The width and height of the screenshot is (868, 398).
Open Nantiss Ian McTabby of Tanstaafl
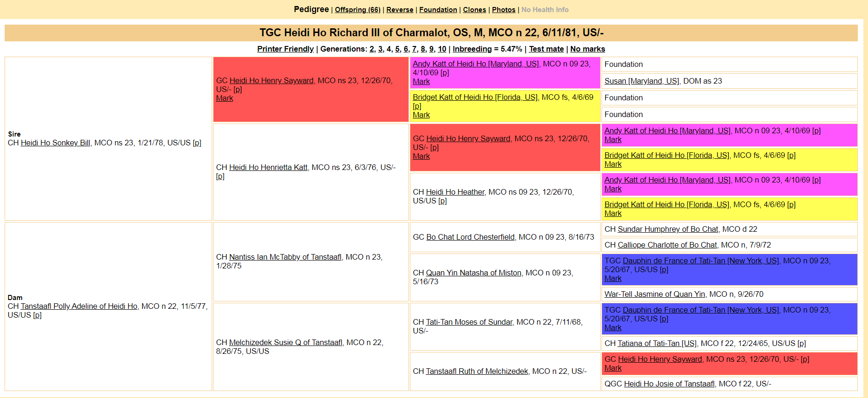[285, 257]
